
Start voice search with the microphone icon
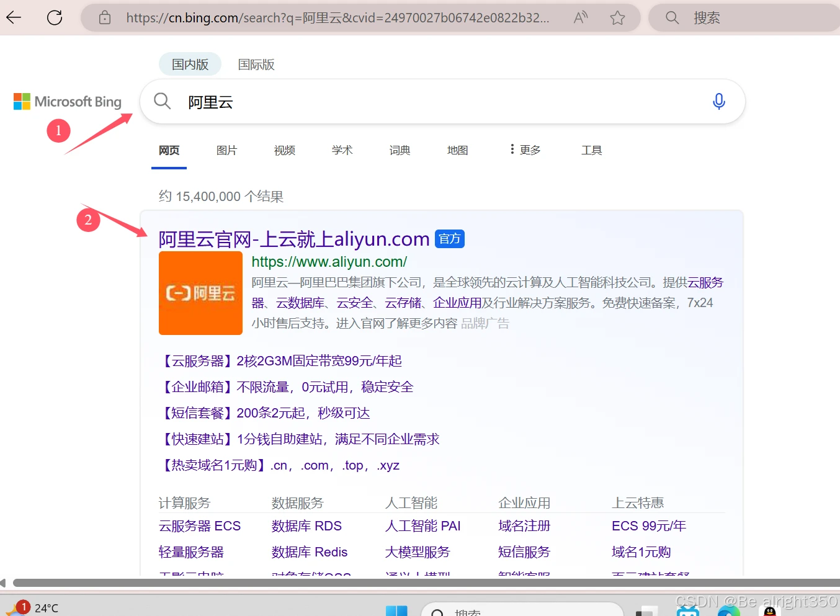coord(718,100)
